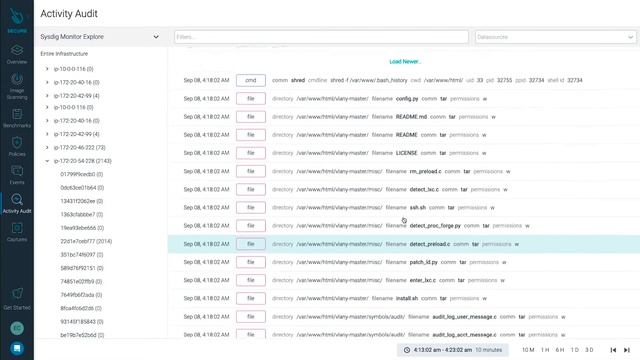Screen dimensions: 640x360
Task: Click file badge for audit_log_user_message.c row
Action: pyautogui.click(x=251, y=317)
